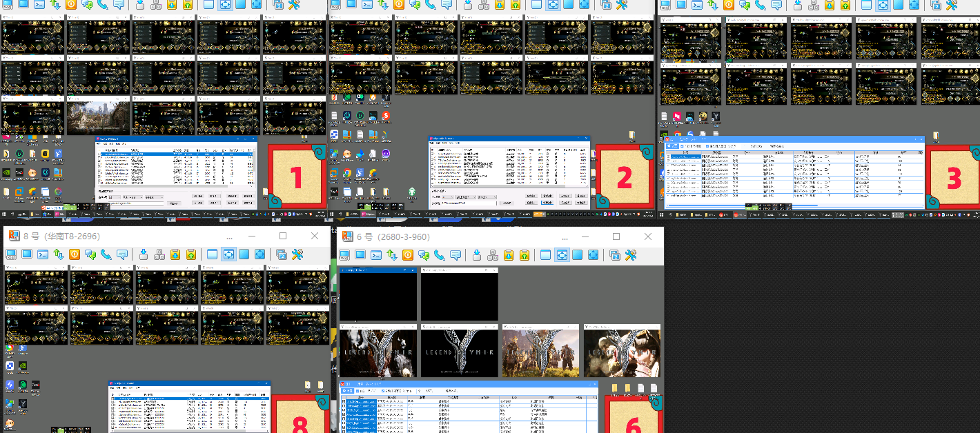Click orange Shutdown icon in 6 号 window

408,255
